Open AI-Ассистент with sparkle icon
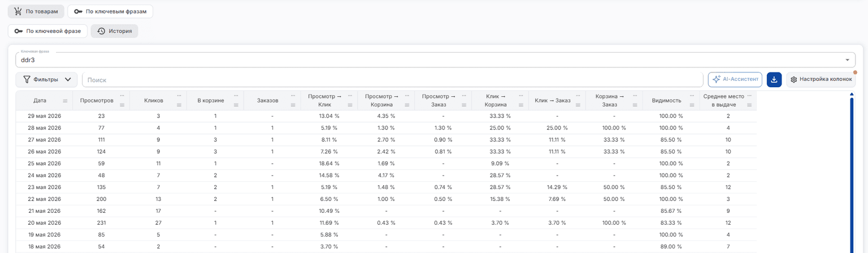Screen dimensions: 868x253 [735, 80]
